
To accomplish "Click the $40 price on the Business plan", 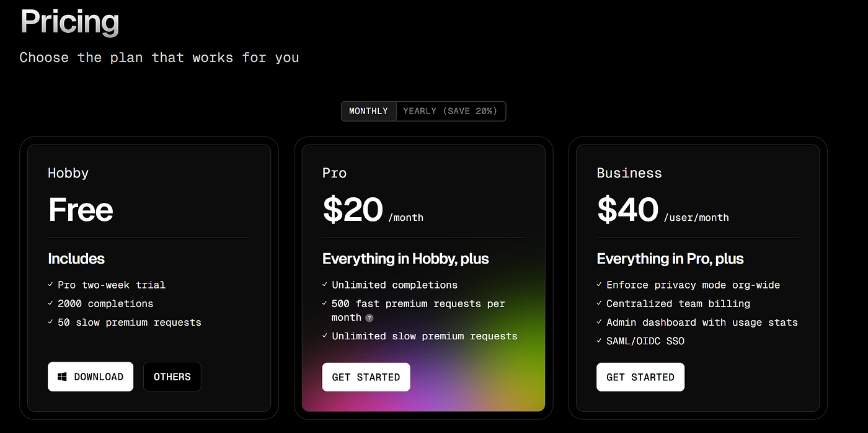I will [x=627, y=210].
